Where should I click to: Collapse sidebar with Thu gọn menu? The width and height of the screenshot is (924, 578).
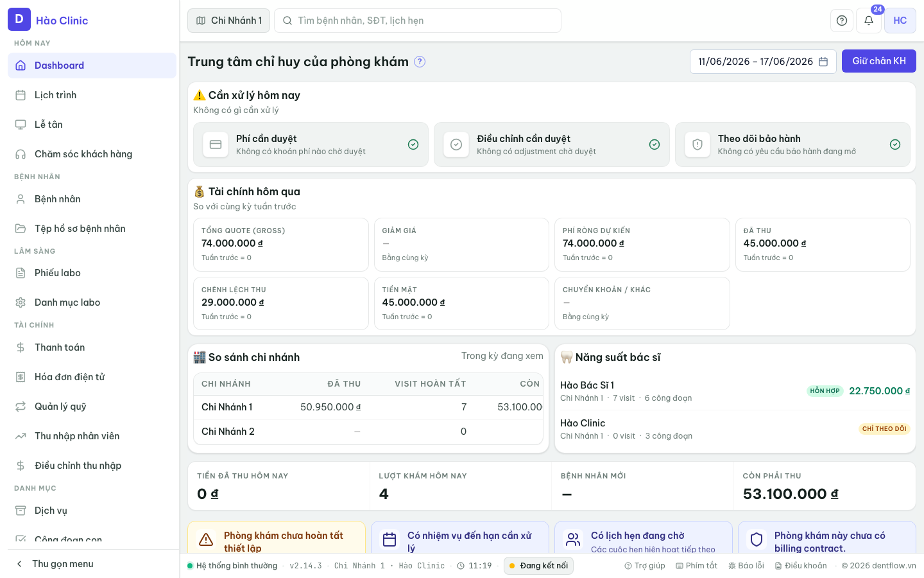[x=92, y=564]
